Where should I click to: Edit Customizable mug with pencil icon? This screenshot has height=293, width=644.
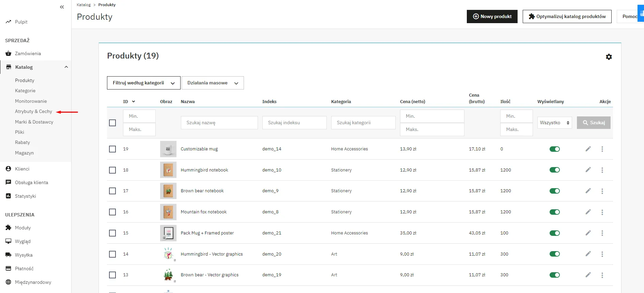[588, 149]
